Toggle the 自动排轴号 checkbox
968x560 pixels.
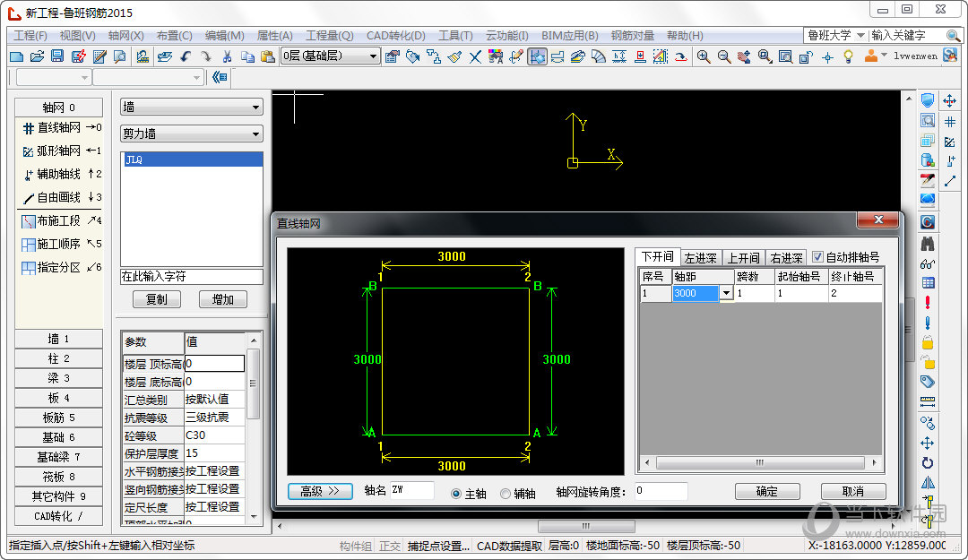(817, 257)
